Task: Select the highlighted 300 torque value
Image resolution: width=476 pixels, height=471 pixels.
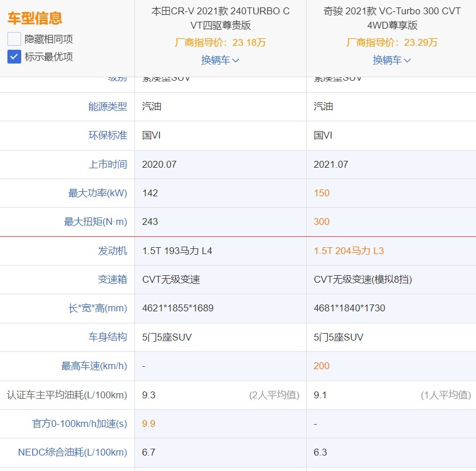Action: pyautogui.click(x=322, y=221)
